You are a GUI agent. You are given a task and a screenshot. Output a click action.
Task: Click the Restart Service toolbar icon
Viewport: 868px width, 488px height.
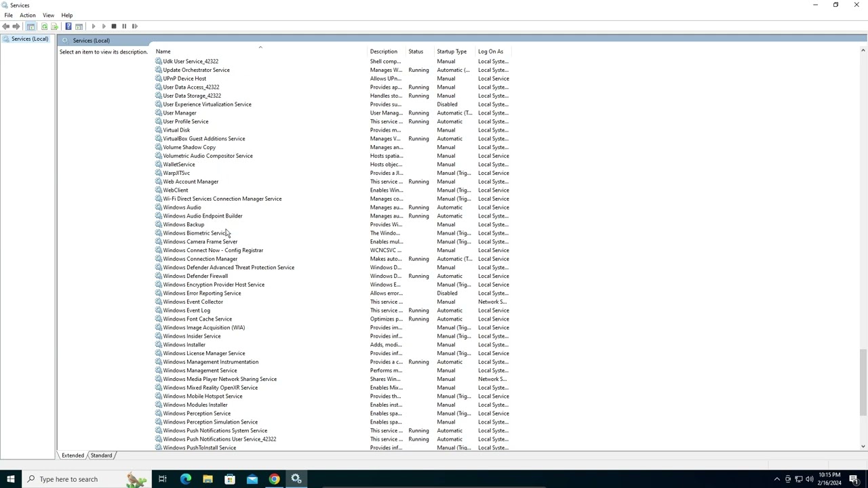click(134, 26)
